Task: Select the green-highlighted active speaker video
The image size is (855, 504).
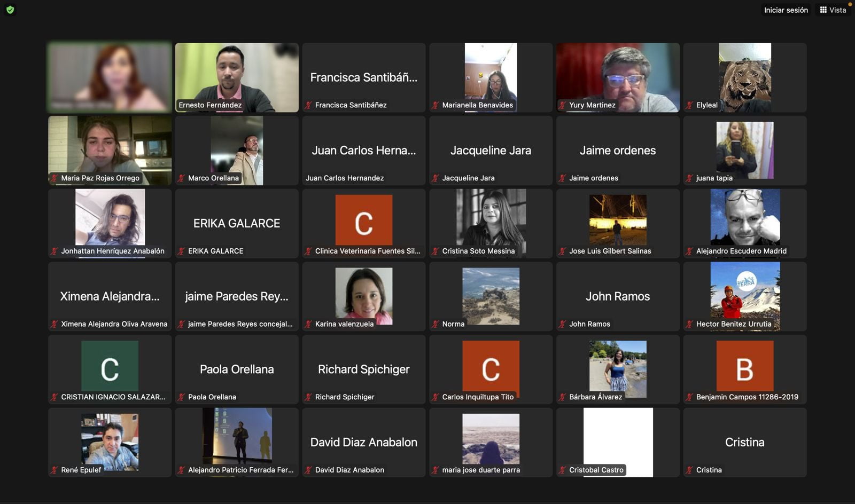Action: [110, 77]
